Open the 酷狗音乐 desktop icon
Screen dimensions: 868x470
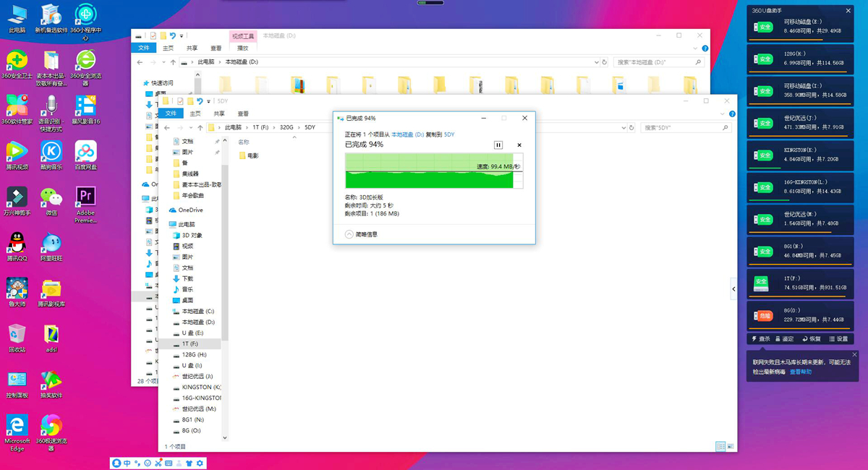pyautogui.click(x=51, y=155)
